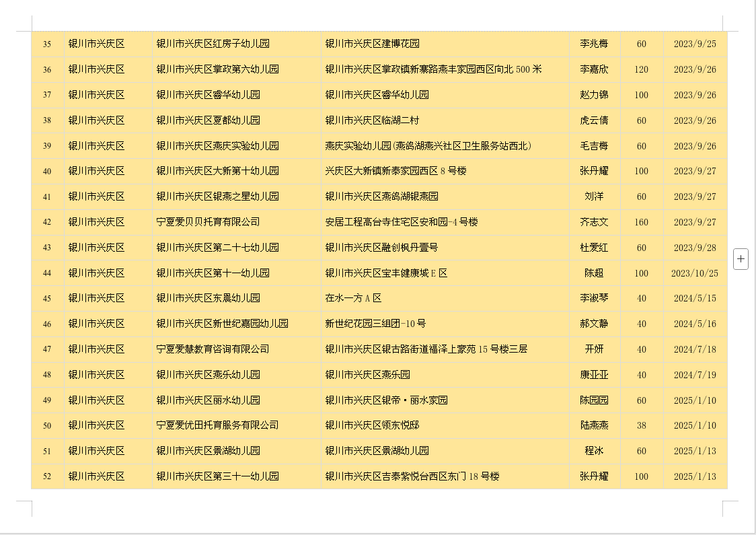Select the name 赵力锦
The width and height of the screenshot is (756, 535).
click(594, 95)
